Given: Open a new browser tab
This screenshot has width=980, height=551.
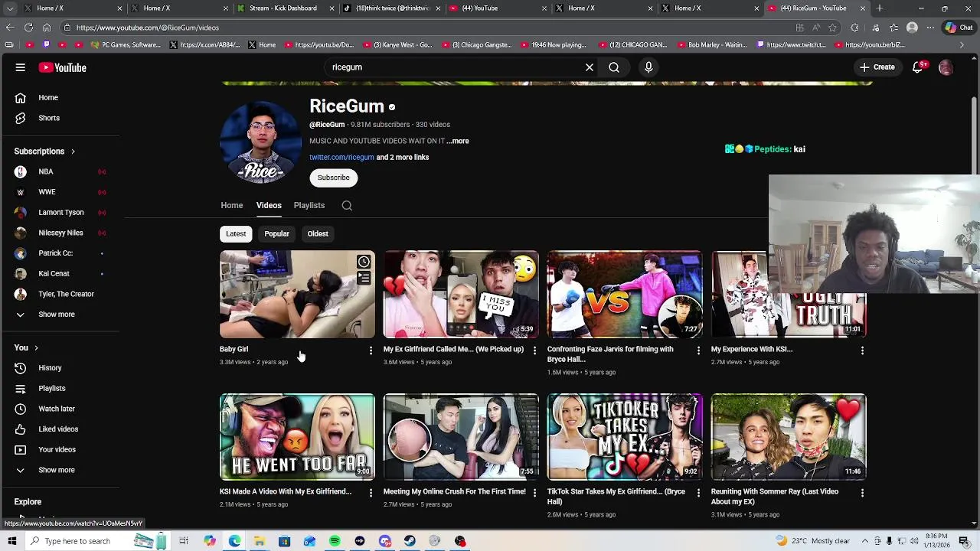Looking at the screenshot, I should (880, 8).
